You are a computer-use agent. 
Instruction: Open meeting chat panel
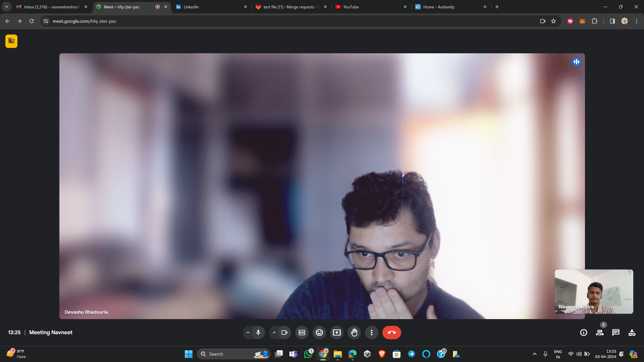click(616, 333)
